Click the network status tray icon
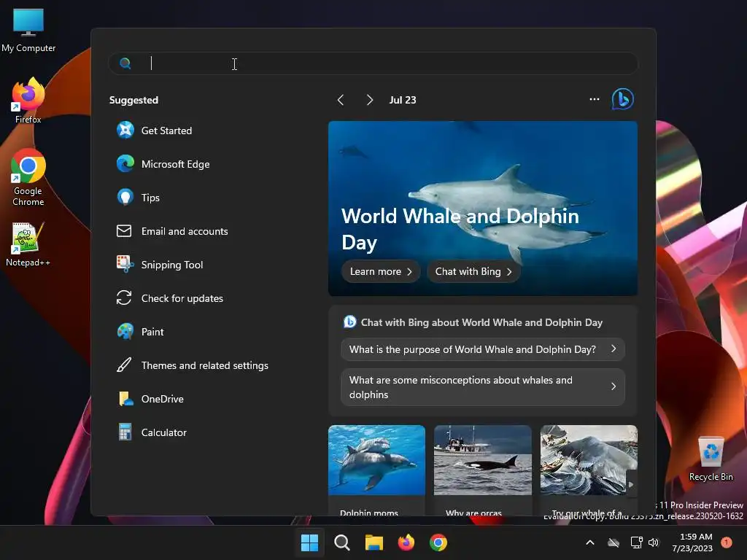The image size is (747, 560). point(636,542)
